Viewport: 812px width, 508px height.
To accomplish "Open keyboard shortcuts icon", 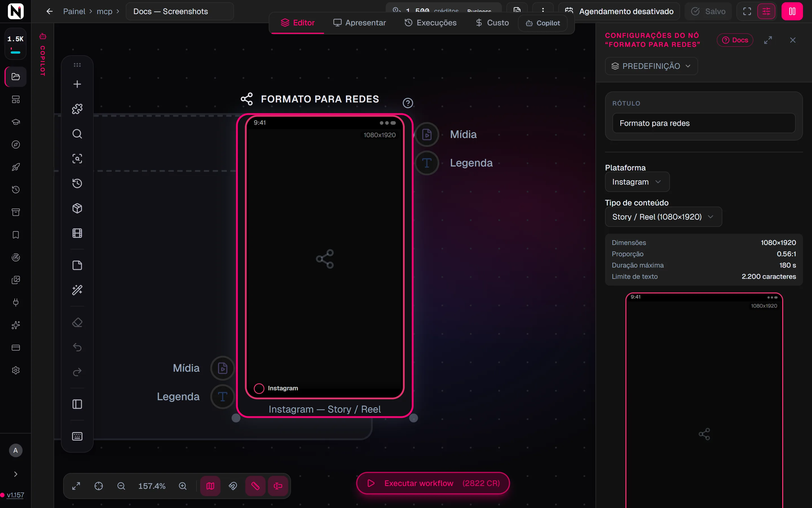I will 77,436.
